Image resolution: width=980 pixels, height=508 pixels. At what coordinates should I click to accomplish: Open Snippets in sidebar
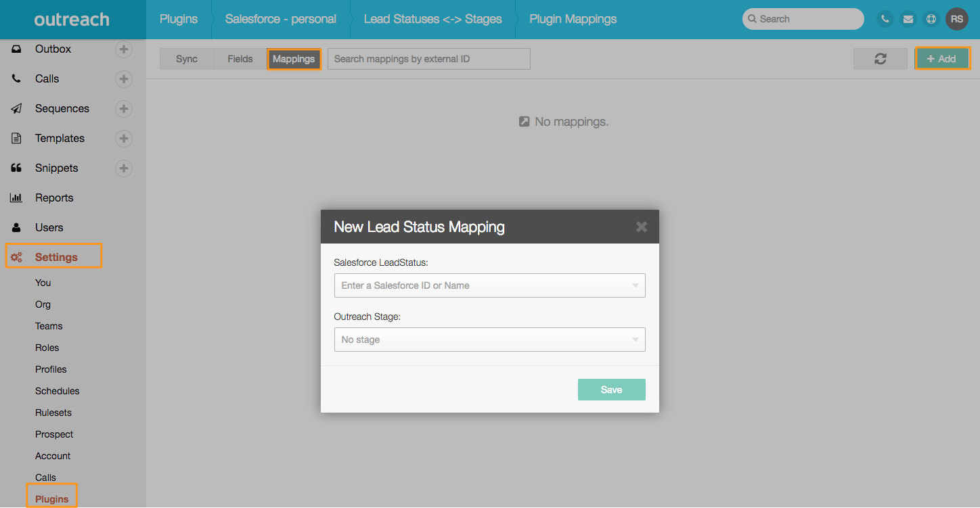coord(57,168)
